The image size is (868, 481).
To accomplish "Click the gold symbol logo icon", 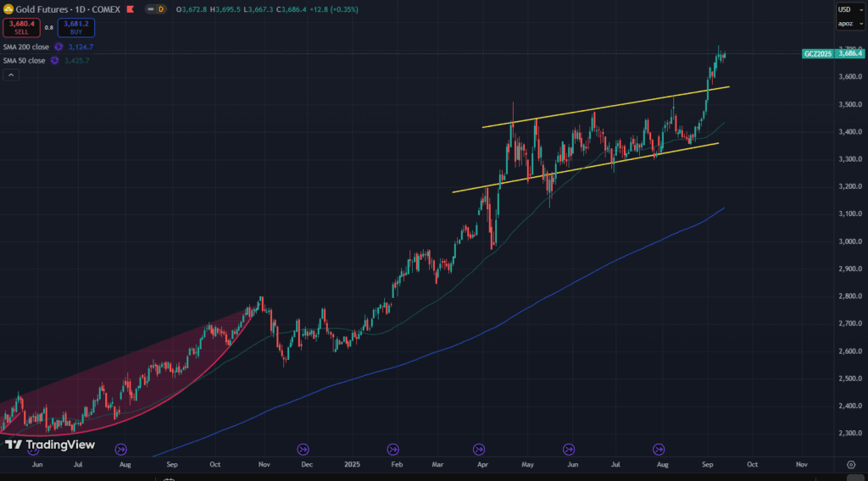I will click(8, 8).
